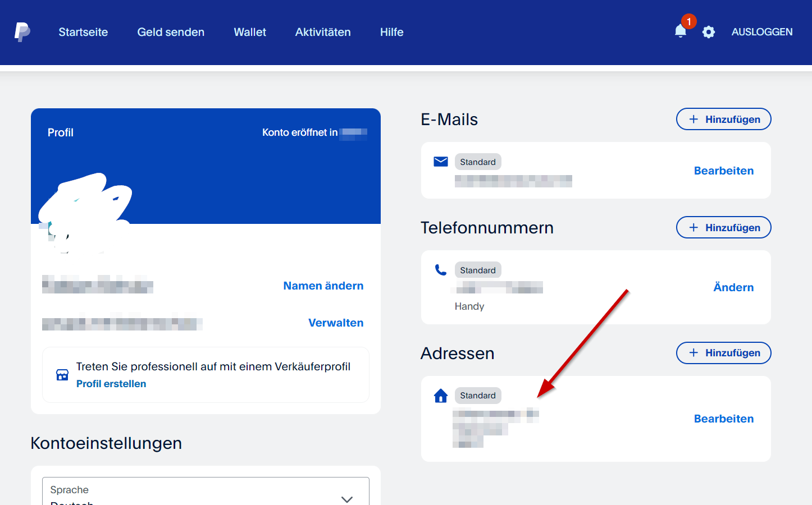The image size is (812, 505).
Task: Click the profile picture
Action: (84, 213)
